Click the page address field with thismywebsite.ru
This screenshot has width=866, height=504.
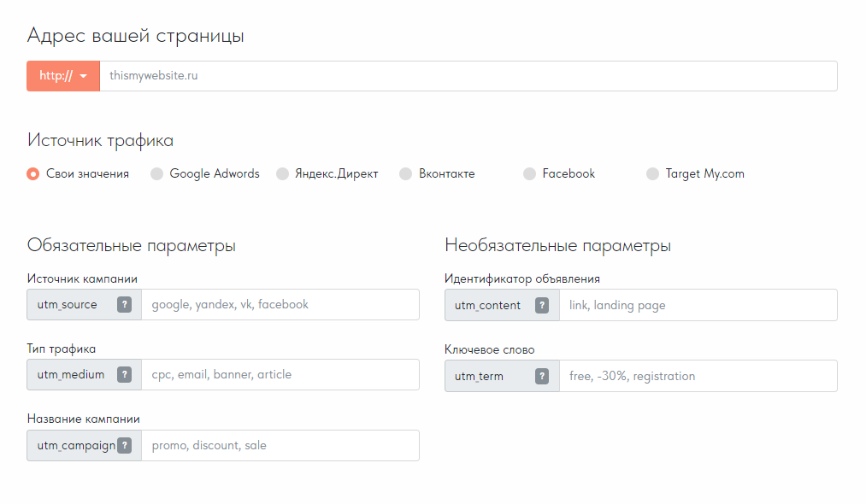tap(468, 76)
